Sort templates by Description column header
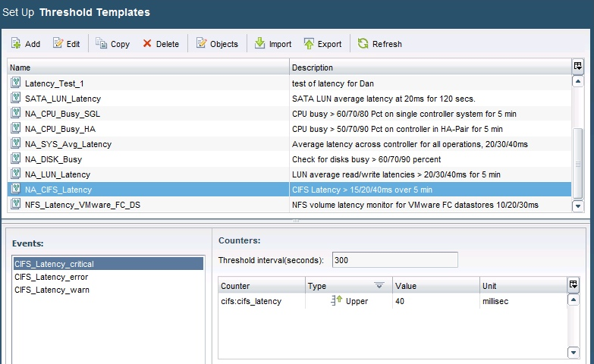 [x=429, y=67]
